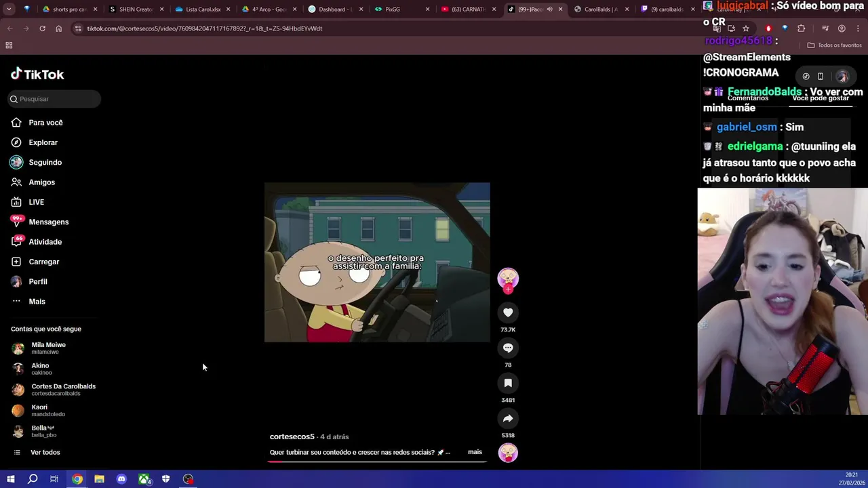Image resolution: width=868 pixels, height=488 pixels.
Task: Switch to the PixGG browser tab
Action: point(401,9)
